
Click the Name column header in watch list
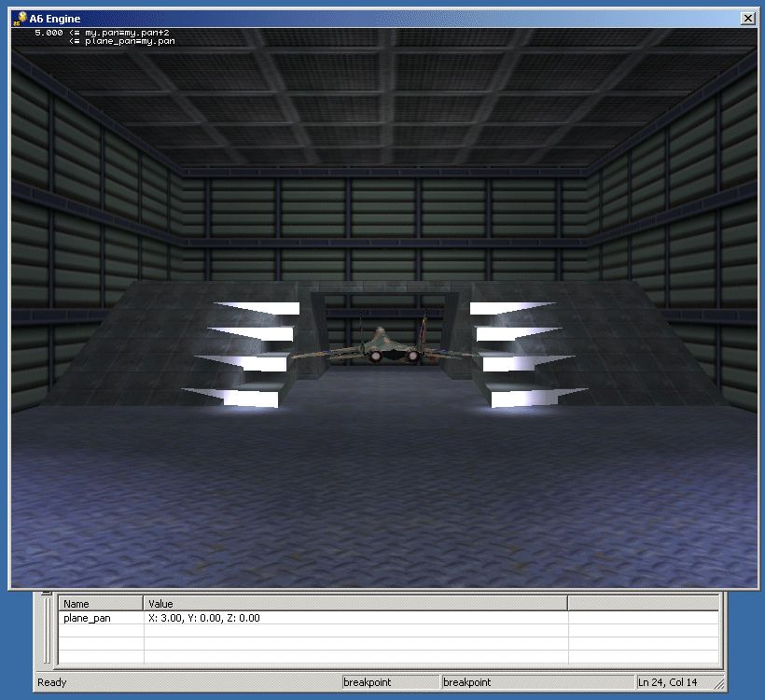point(101,604)
